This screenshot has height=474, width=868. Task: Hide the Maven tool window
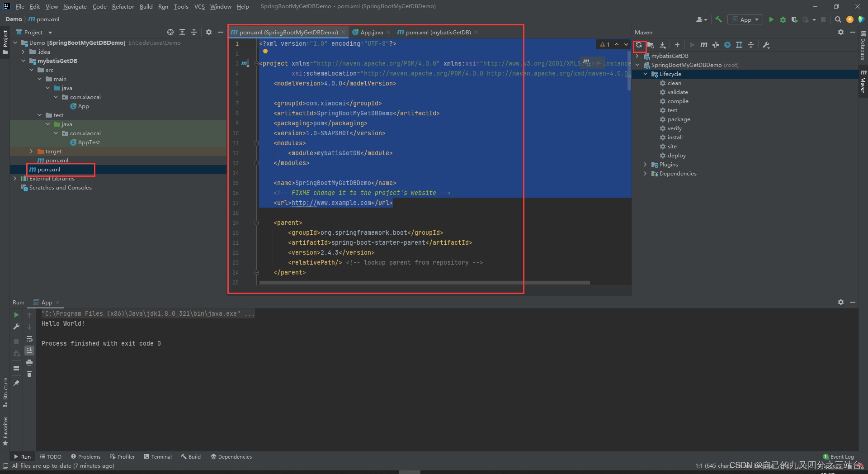[x=852, y=32]
